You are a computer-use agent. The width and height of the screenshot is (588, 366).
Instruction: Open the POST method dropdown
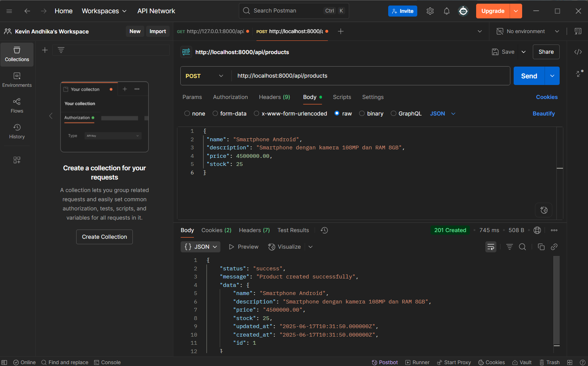pos(204,76)
